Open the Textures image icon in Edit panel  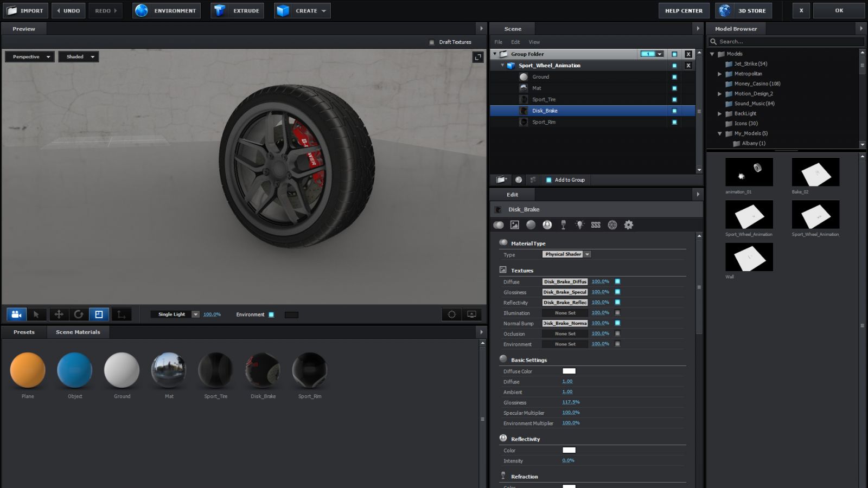click(x=515, y=225)
